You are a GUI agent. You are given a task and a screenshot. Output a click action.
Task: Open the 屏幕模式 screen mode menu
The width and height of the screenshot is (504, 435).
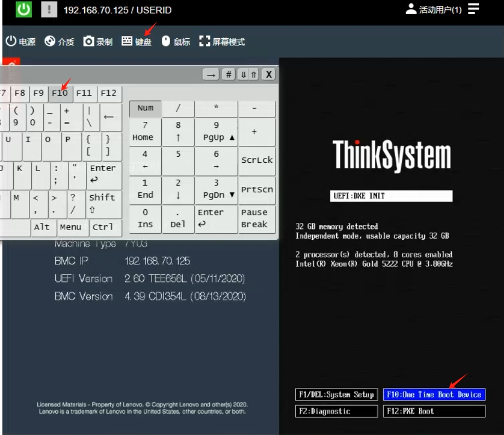(222, 42)
